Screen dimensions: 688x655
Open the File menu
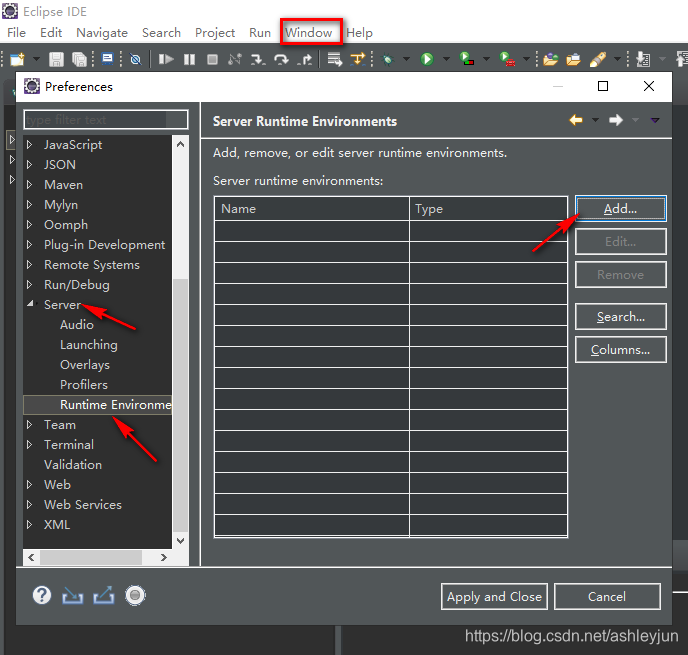coord(17,32)
